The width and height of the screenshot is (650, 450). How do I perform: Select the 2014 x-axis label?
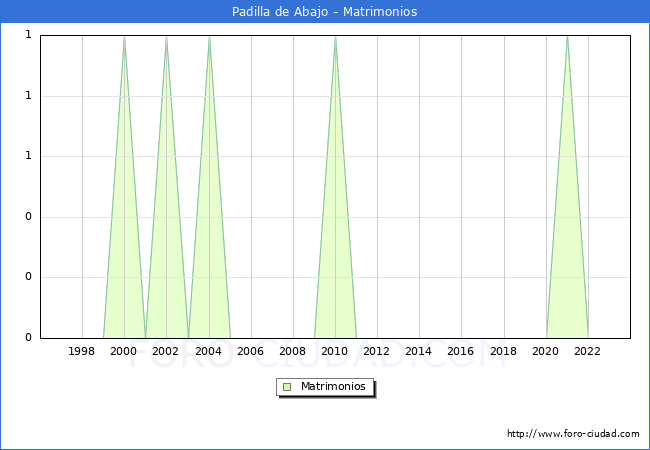(419, 351)
